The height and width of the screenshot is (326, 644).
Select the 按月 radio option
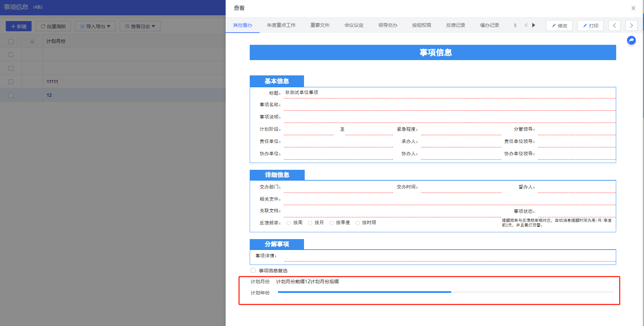click(310, 223)
